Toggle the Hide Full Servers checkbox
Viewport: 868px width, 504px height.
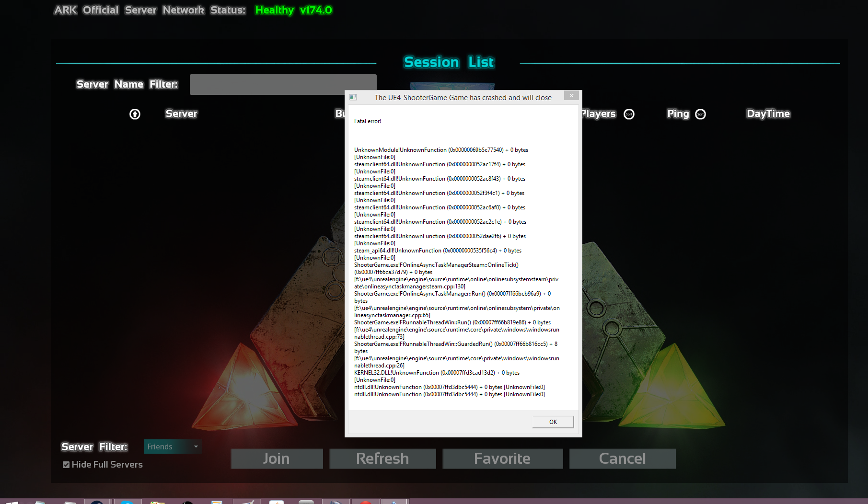point(66,464)
